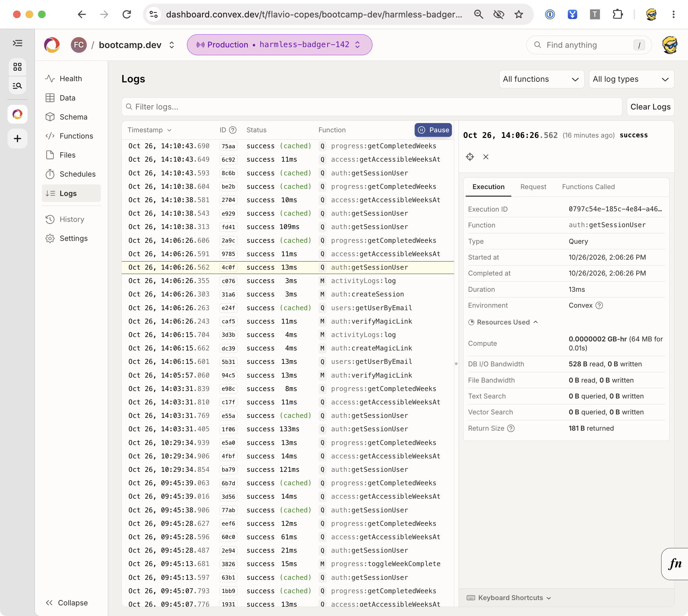Select log row with ID 1f06
The height and width of the screenshot is (616, 688).
(287, 429)
